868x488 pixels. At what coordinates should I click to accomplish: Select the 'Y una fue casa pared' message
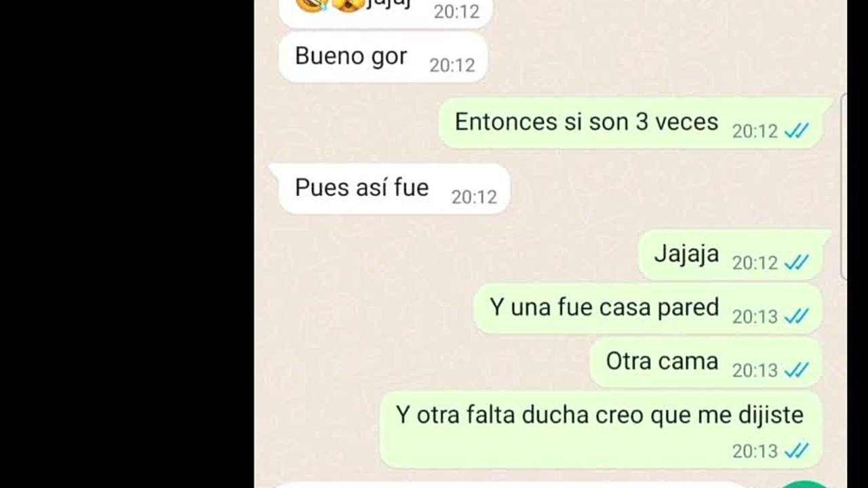click(648, 308)
